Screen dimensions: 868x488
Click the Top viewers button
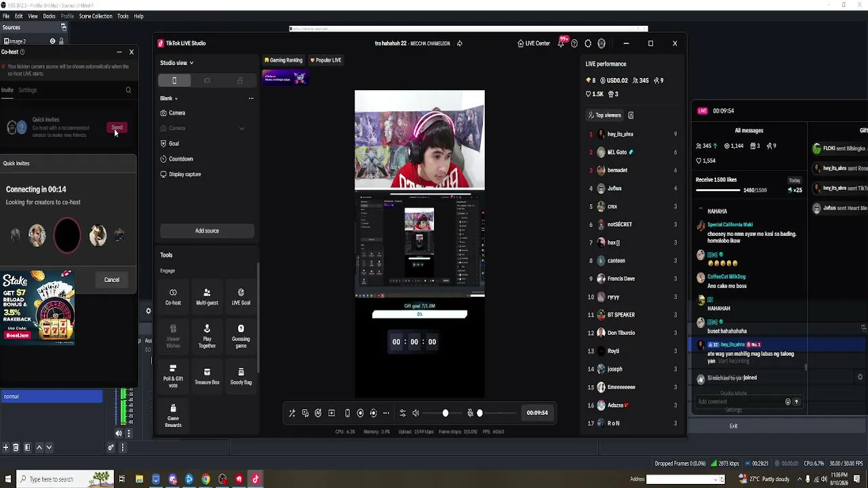pyautogui.click(x=604, y=115)
